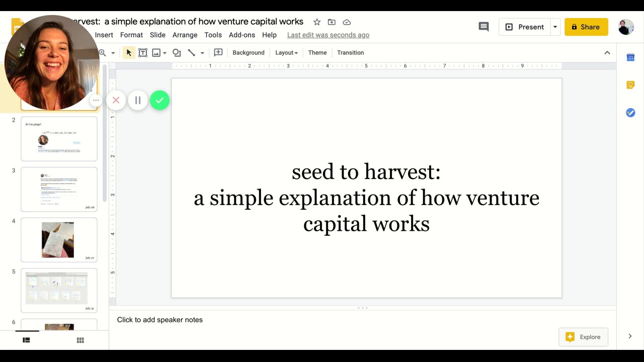Click the Theme button
The width and height of the screenshot is (644, 362).
pos(317,52)
